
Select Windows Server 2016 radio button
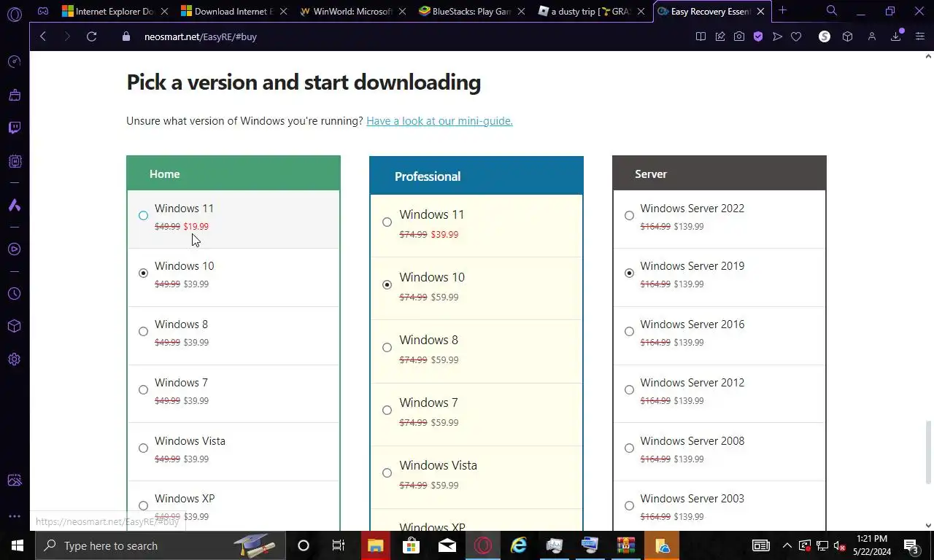tap(629, 332)
